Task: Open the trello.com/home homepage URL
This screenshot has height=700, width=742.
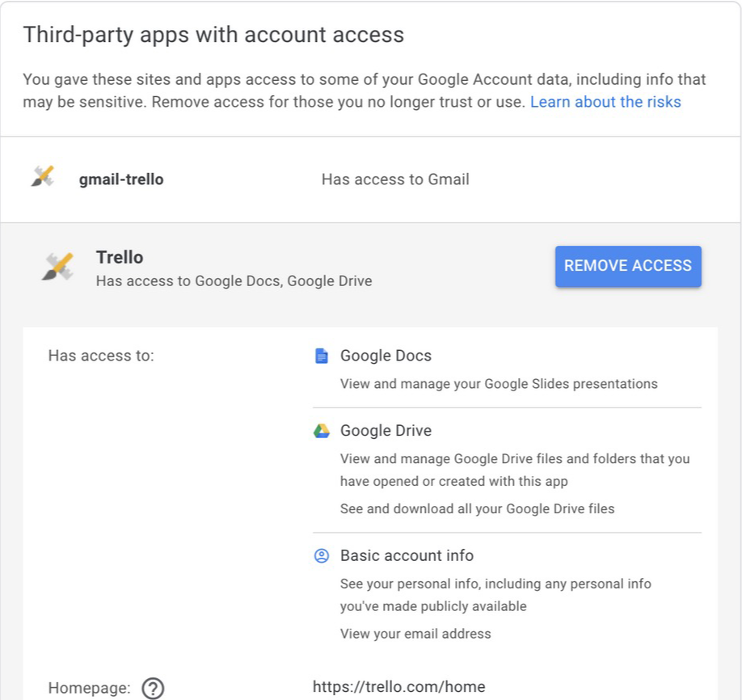Action: click(399, 687)
